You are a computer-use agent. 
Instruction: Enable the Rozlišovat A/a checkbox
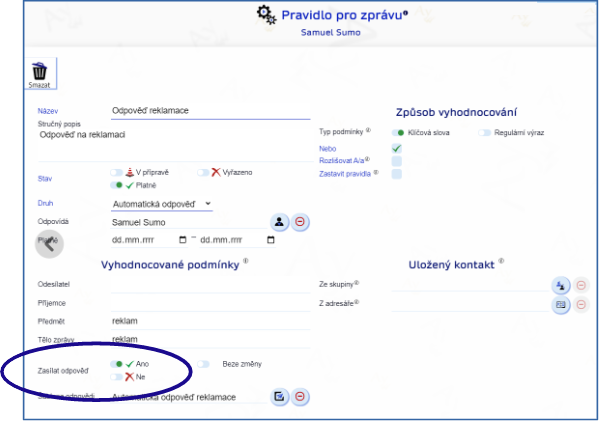tap(397, 161)
